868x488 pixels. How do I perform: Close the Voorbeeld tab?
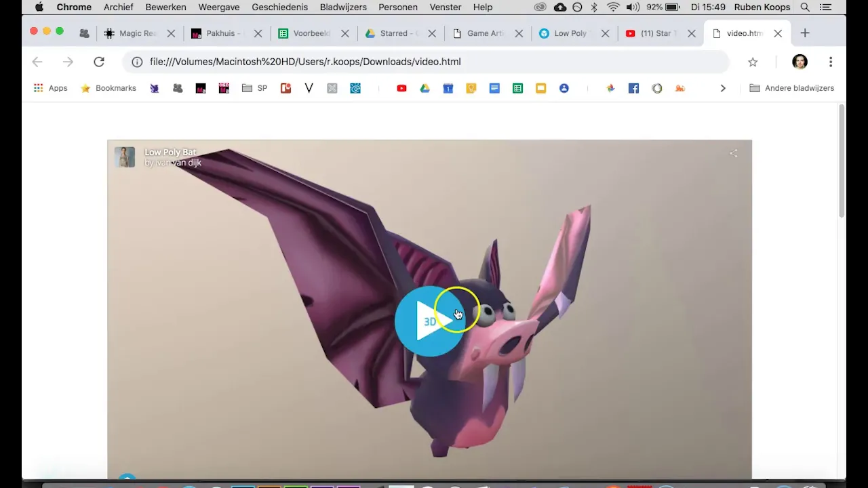tap(345, 33)
